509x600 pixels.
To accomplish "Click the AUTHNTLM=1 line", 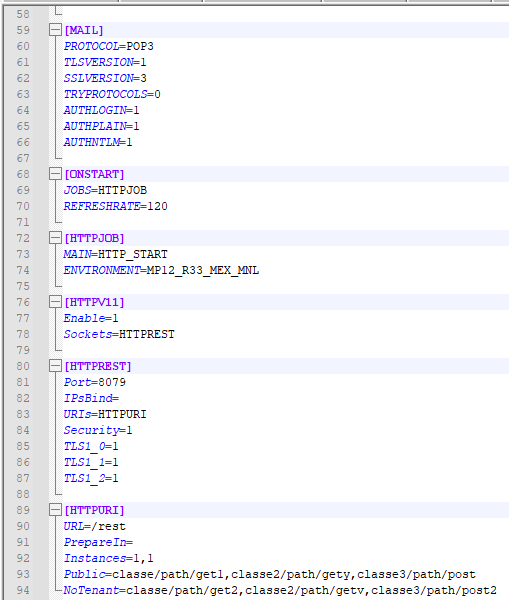I will click(x=98, y=142).
